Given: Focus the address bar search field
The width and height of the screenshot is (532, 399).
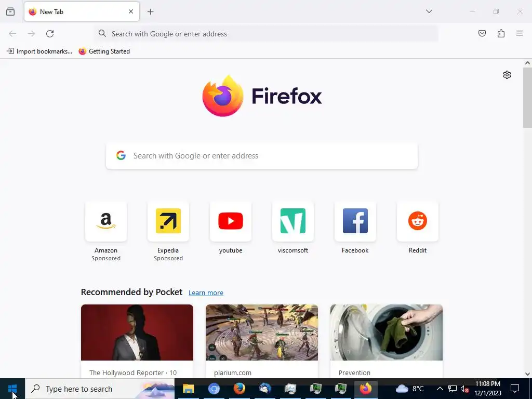Looking at the screenshot, I should [x=266, y=34].
